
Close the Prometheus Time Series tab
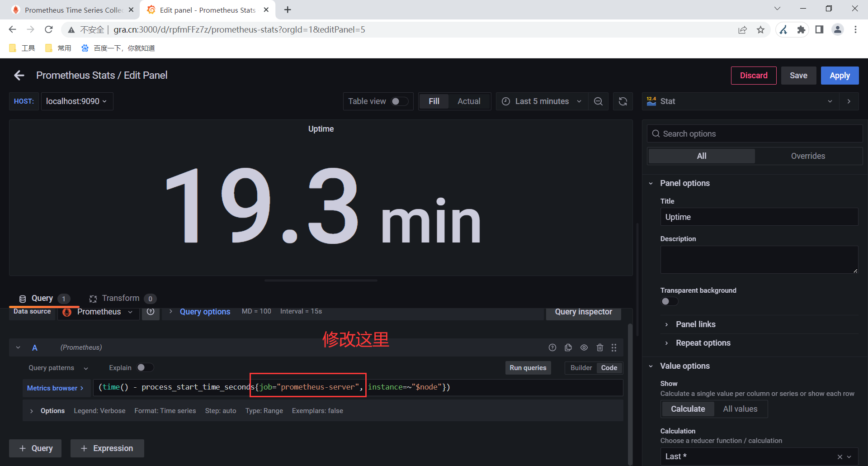click(131, 10)
